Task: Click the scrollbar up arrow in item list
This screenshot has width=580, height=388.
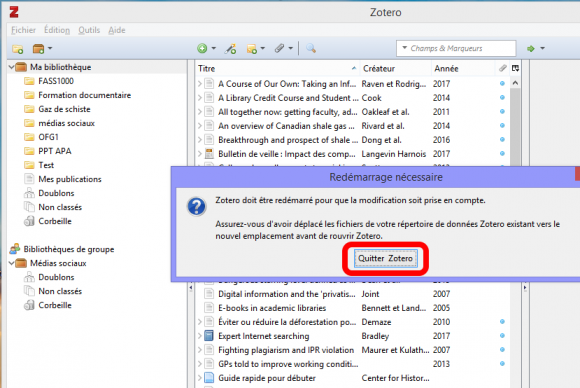Action: 515,84
